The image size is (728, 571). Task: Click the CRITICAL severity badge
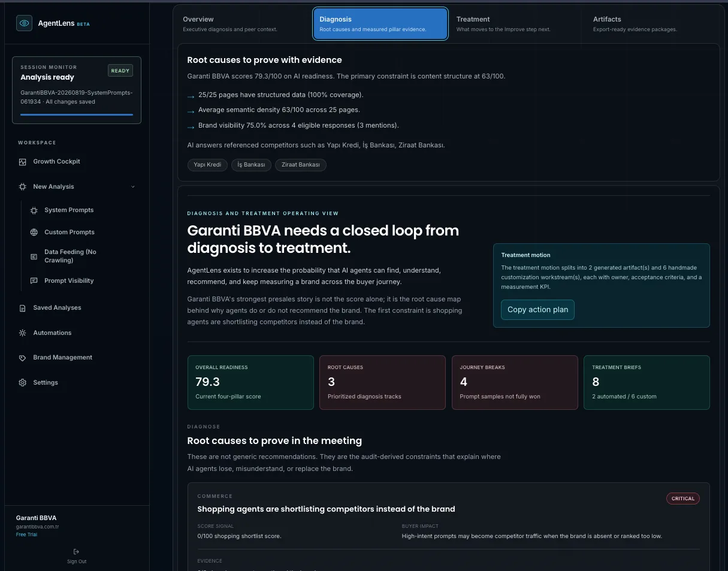(x=683, y=499)
